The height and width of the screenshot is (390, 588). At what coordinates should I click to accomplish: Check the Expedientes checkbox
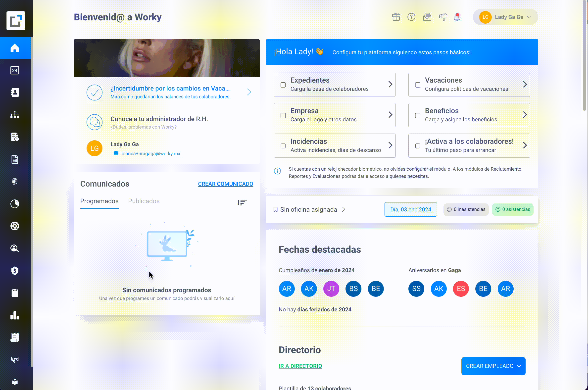coord(283,85)
